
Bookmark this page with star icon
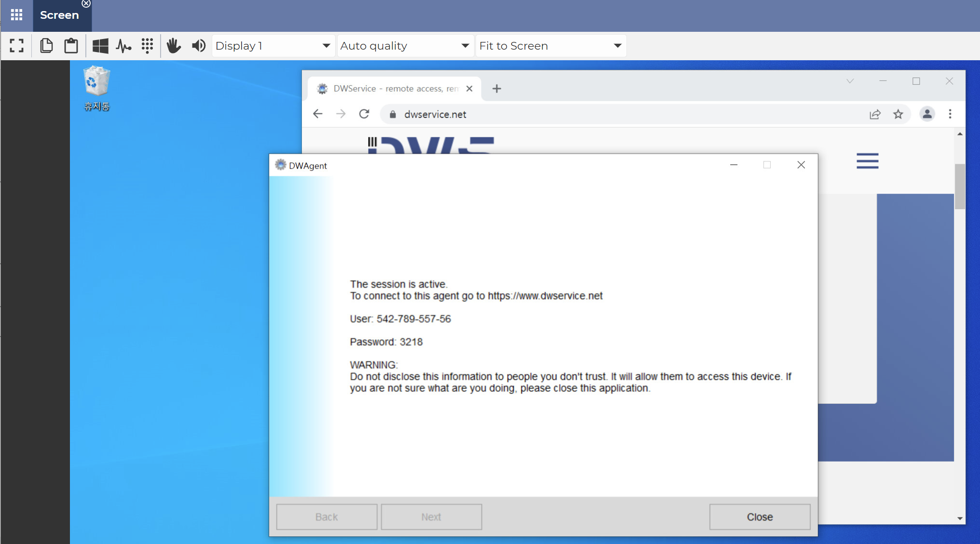898,114
